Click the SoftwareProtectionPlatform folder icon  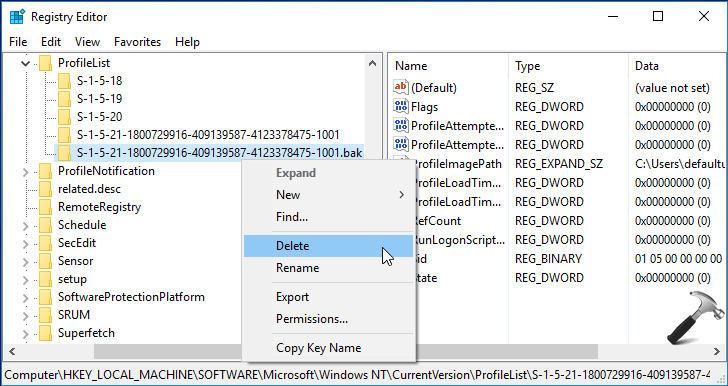point(46,297)
